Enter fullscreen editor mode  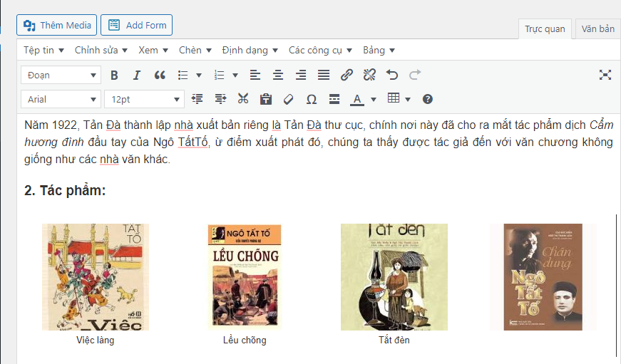coord(605,75)
